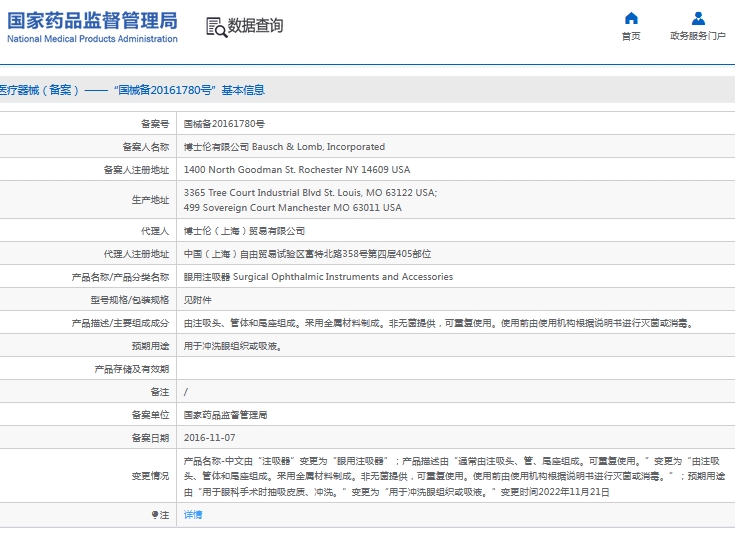Screen dimensions: 735x533
Task: Select the 用于冲洗眼组织或吸液 intended use text
Action: coord(233,346)
